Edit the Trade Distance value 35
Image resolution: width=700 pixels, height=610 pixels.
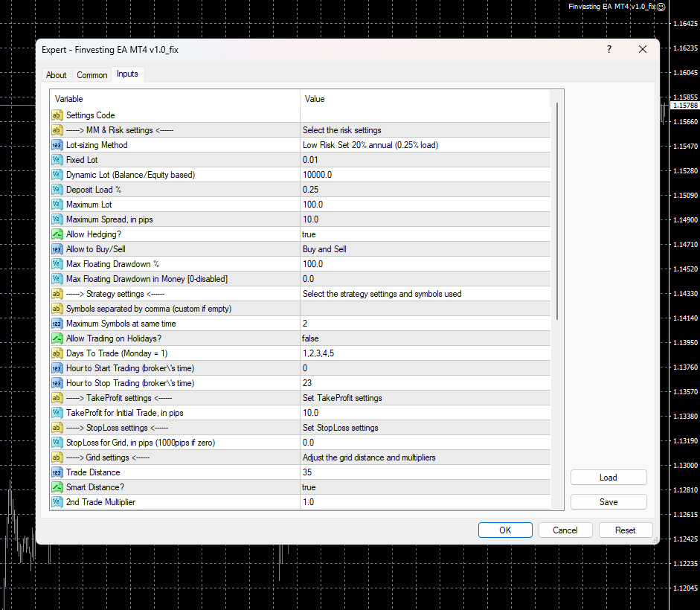[x=426, y=472]
